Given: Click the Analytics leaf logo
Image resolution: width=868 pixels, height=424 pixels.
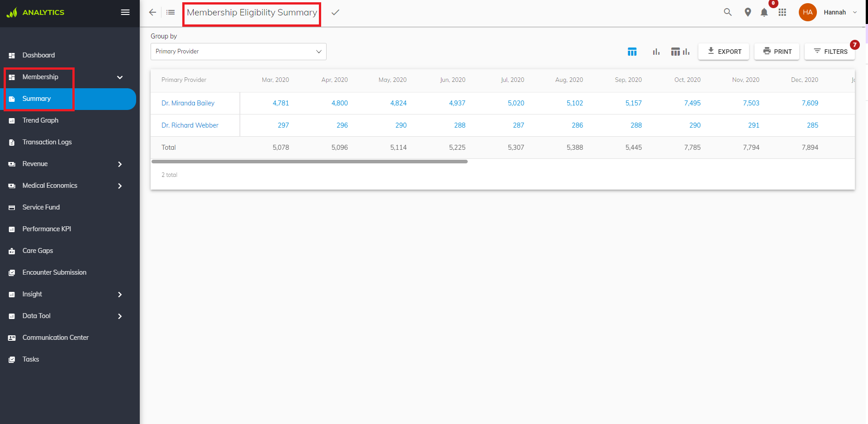Looking at the screenshot, I should (x=12, y=12).
